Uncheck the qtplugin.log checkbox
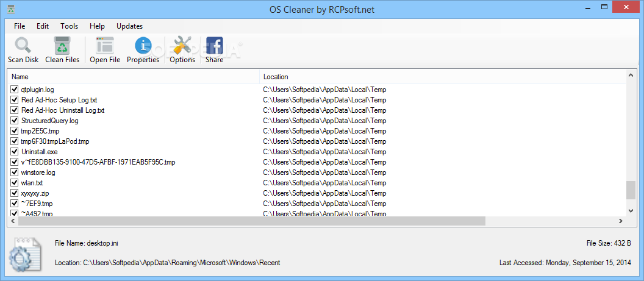644x281 pixels. (x=15, y=90)
